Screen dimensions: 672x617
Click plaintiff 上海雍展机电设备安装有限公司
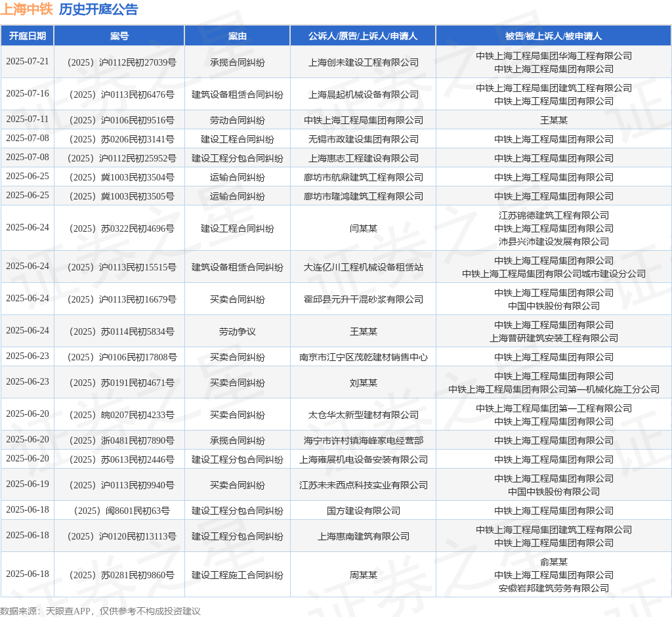pos(364,459)
